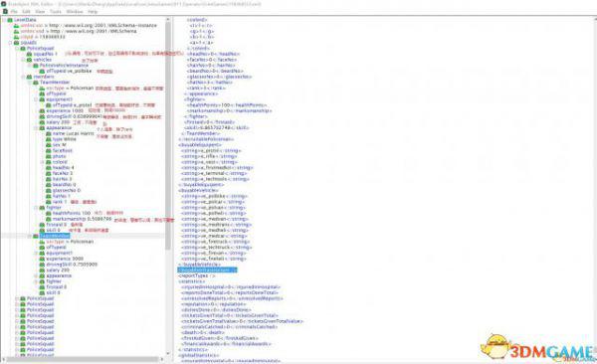
Task: Click the <string>ve_firetruck</string> line
Action: click(216, 242)
